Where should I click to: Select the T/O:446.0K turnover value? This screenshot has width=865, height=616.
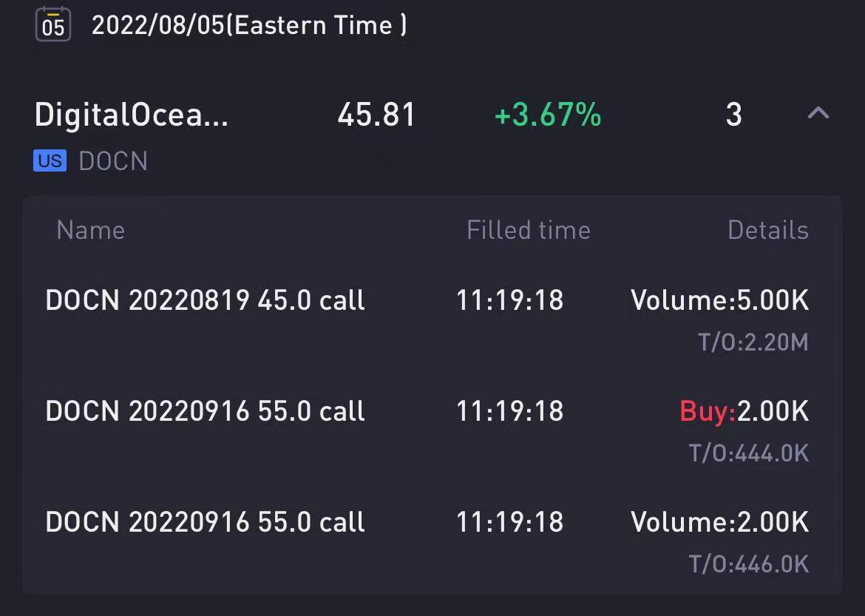(749, 564)
